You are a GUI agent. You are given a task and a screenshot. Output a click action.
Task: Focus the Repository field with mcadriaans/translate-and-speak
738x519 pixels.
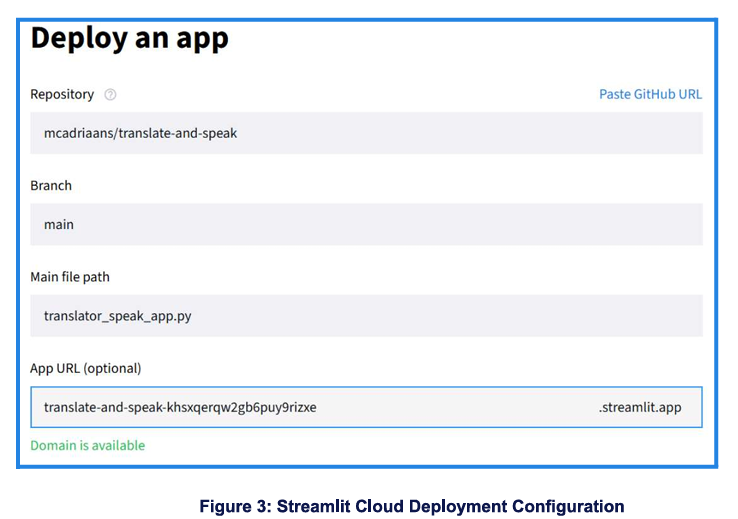click(366, 133)
